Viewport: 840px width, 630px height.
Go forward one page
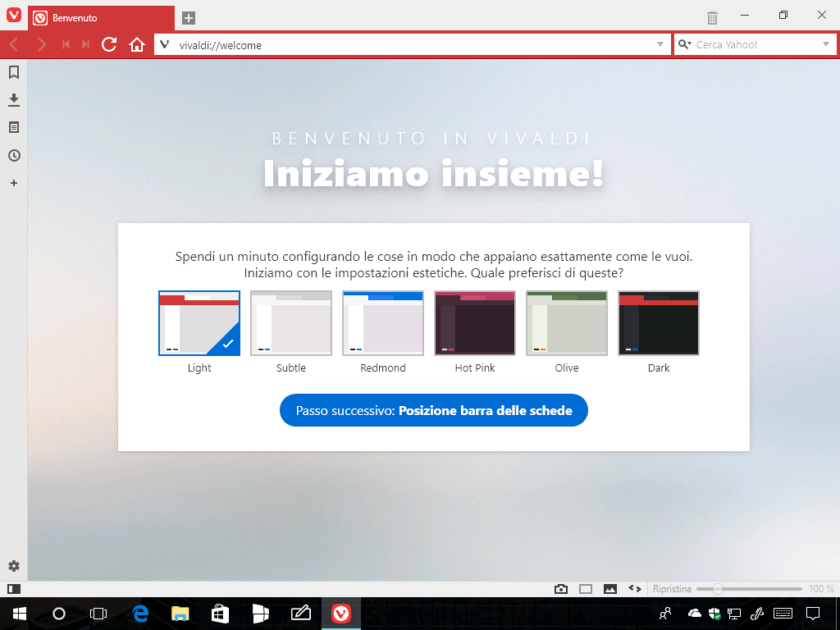(41, 44)
